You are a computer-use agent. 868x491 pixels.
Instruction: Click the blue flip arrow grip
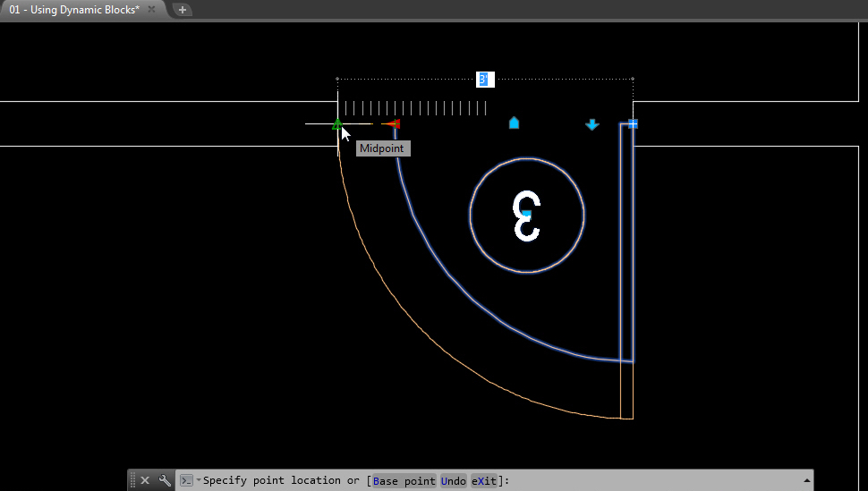pos(592,124)
